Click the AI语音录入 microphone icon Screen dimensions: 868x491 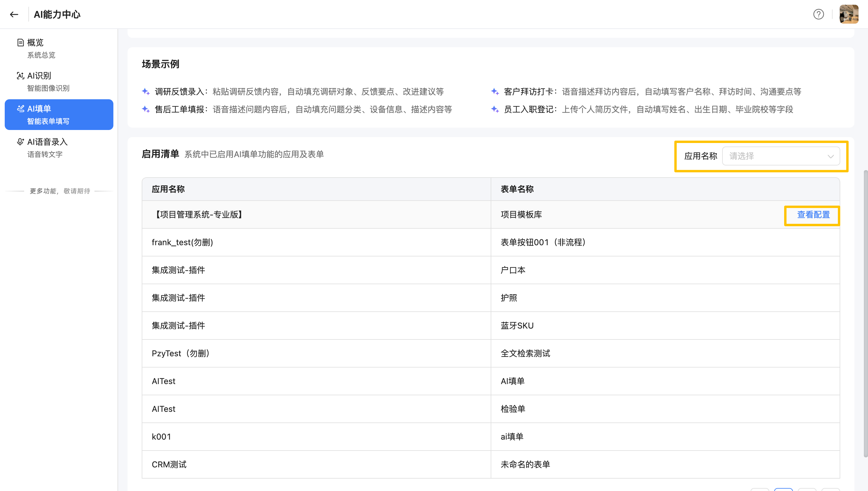tap(21, 142)
